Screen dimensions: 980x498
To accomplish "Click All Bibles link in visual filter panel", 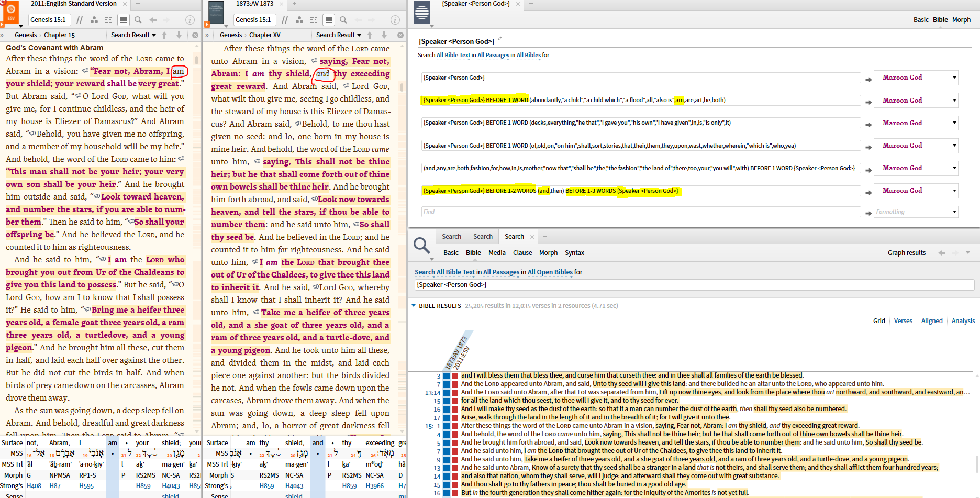I will point(529,55).
